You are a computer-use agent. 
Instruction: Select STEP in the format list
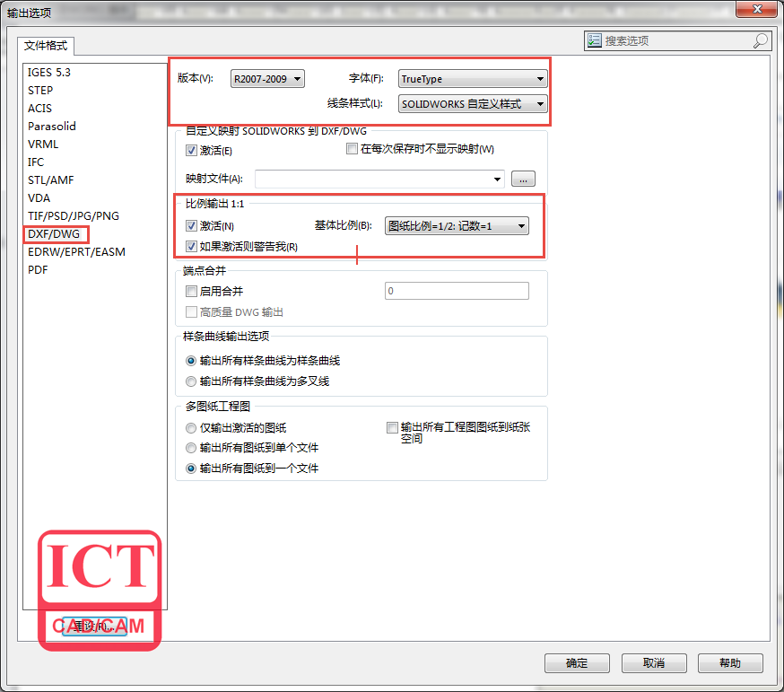tap(40, 90)
